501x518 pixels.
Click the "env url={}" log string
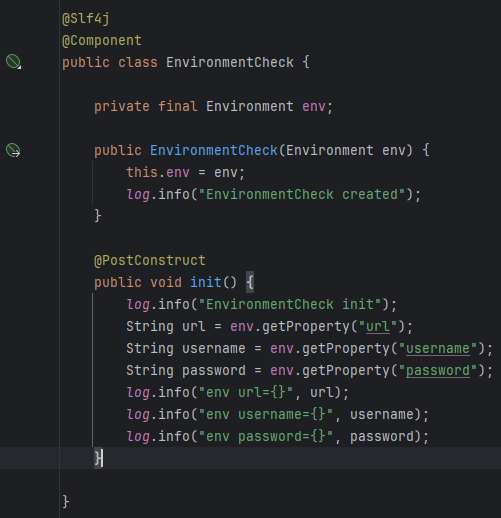pyautogui.click(x=246, y=392)
